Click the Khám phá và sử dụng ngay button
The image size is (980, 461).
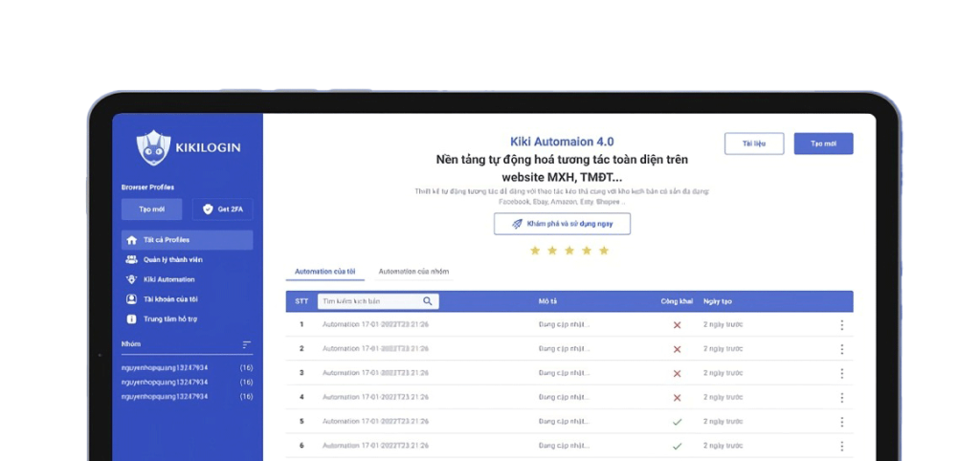coord(562,224)
